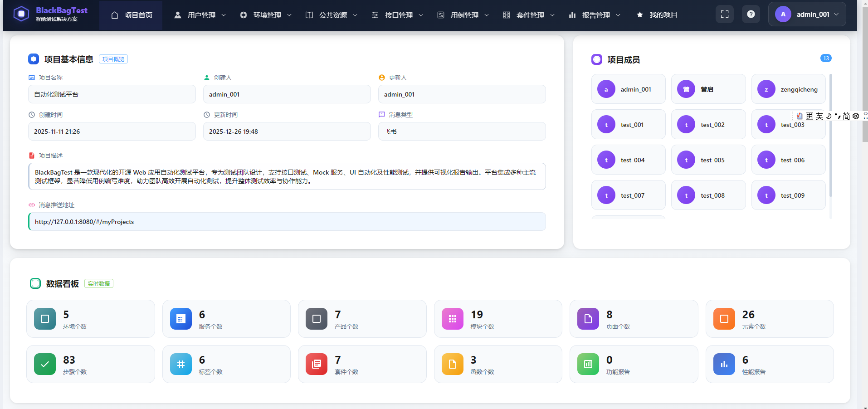868x409 pixels.
Task: Click the 环境个数 card icon
Action: click(44, 319)
